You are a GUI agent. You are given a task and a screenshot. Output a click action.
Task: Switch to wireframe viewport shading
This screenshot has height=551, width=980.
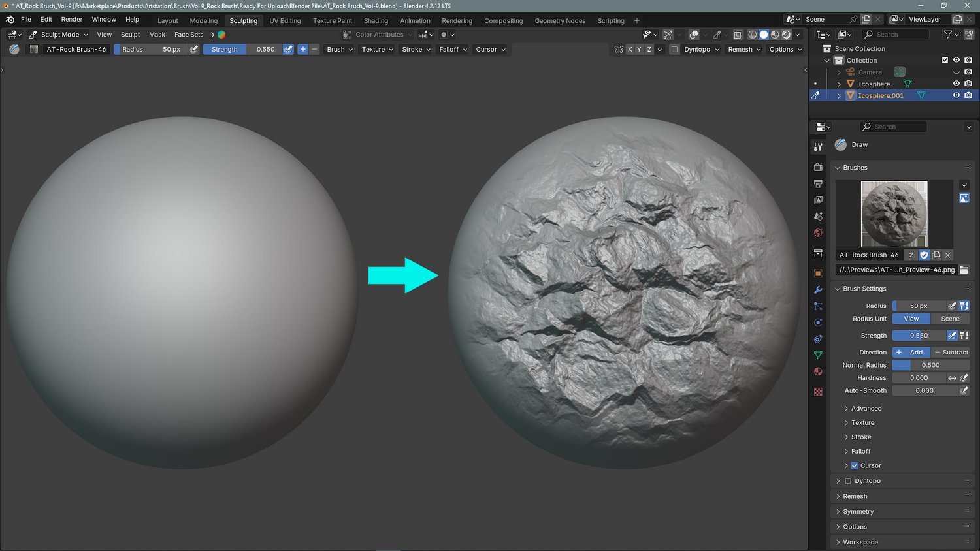click(752, 35)
